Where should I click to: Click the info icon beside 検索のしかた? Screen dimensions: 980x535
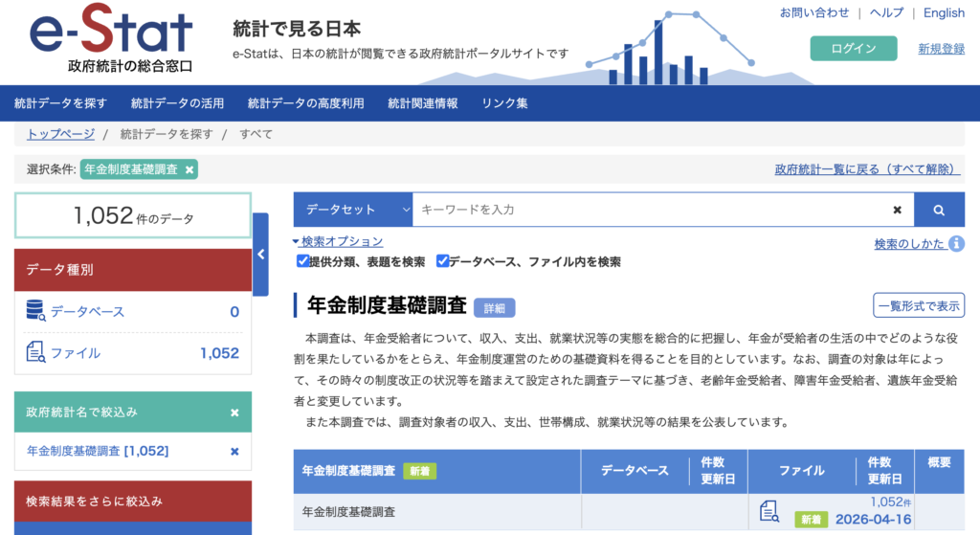[x=956, y=244]
